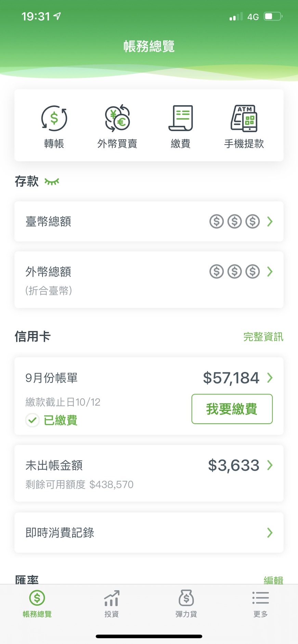Open 未出帳金額 details chevron
Screen dimensions: 298x644
[270, 465]
